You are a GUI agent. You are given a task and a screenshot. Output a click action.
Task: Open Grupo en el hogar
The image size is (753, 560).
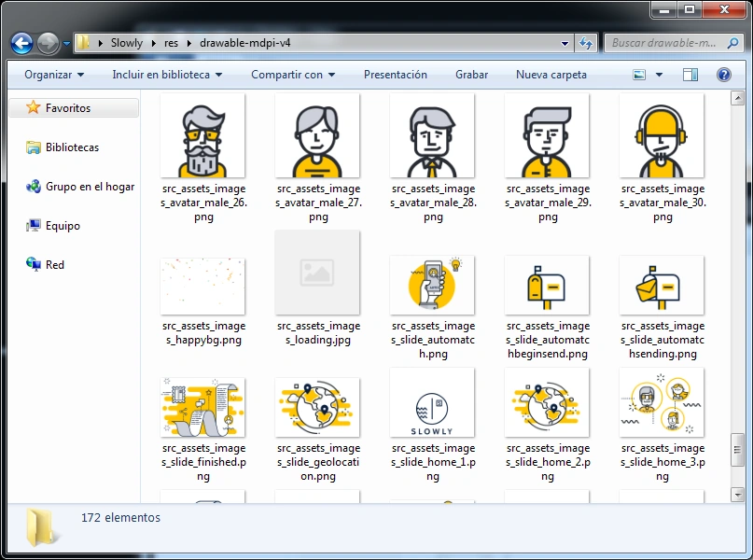click(x=90, y=187)
